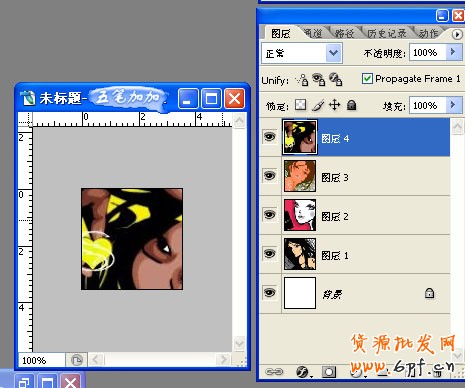
Task: Click the document zoom 100% field
Action: click(x=41, y=360)
